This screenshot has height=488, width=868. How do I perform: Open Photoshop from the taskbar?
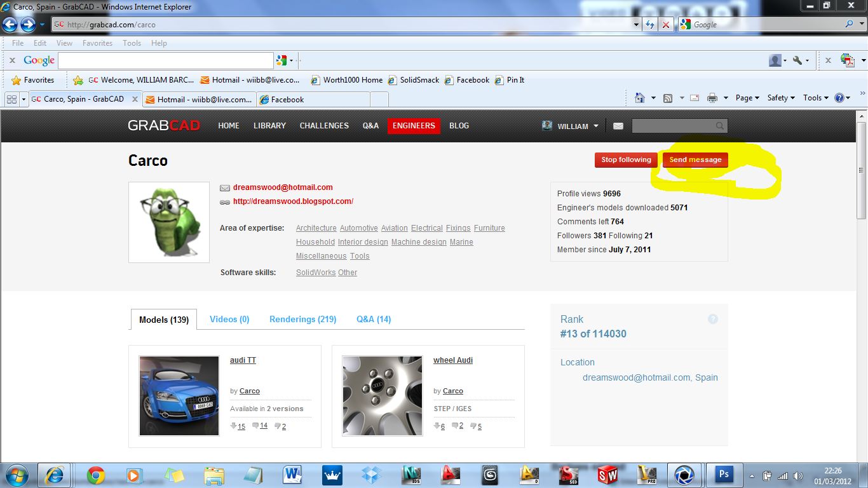(x=724, y=475)
